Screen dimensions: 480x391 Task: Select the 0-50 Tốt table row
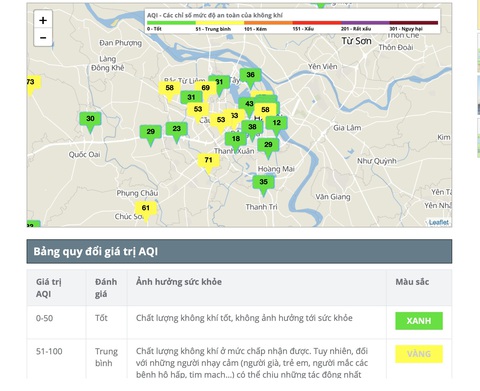click(239, 322)
